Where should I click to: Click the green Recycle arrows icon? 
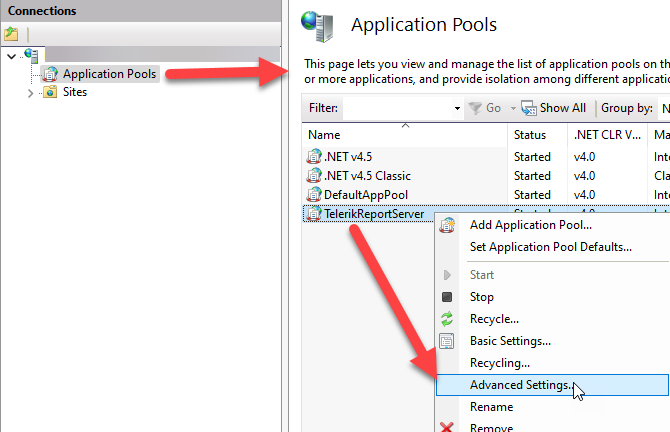tap(447, 319)
